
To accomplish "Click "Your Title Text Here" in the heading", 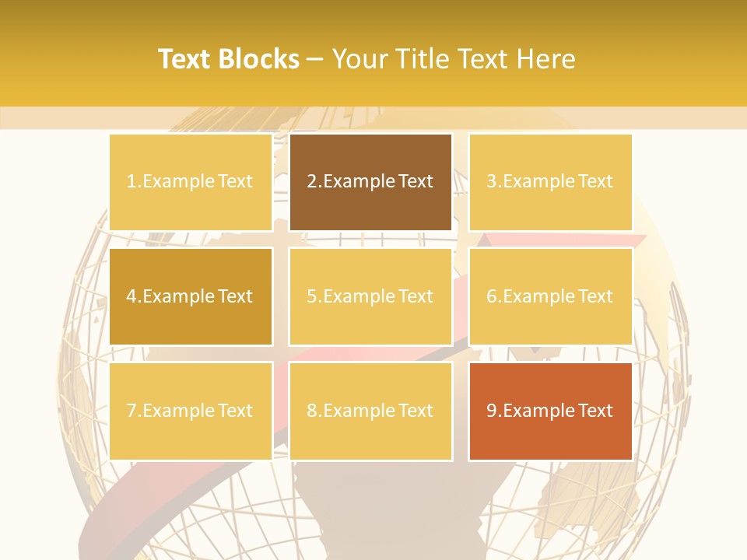I will pyautogui.click(x=454, y=59).
